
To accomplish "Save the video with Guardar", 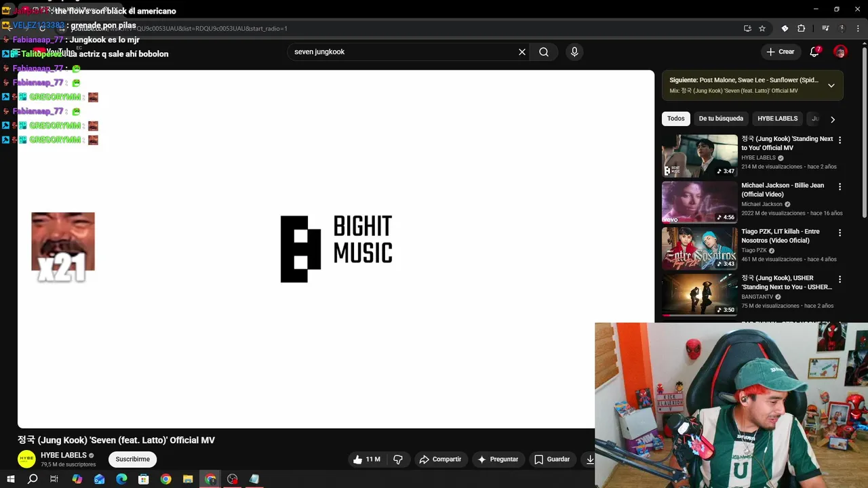I will 552,460.
